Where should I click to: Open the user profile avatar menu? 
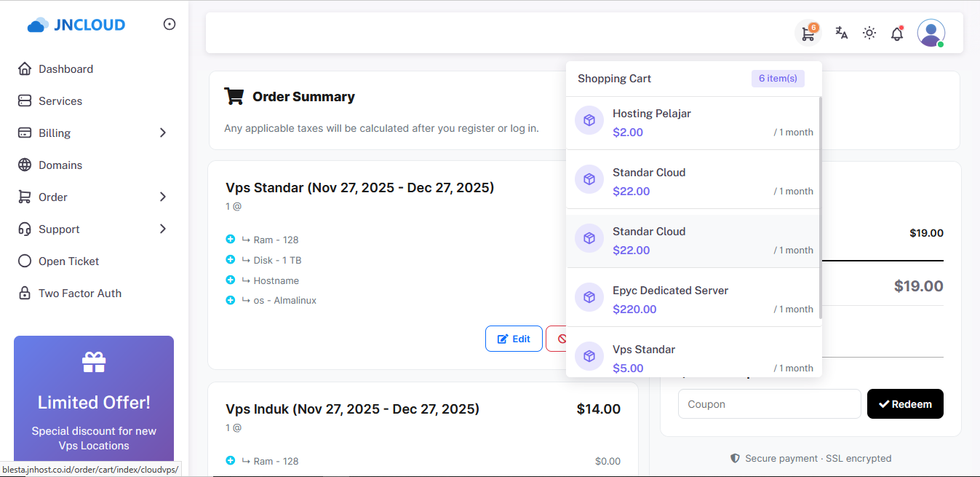(931, 33)
